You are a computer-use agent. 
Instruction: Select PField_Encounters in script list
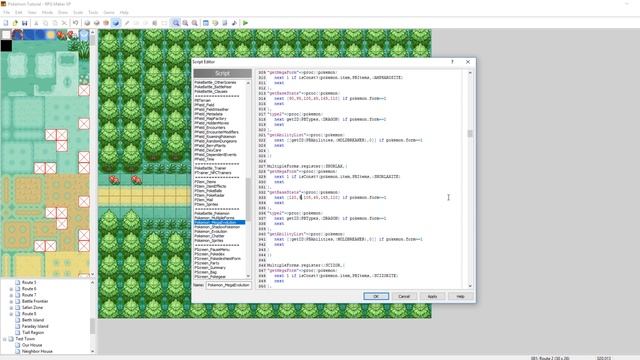click(x=211, y=128)
